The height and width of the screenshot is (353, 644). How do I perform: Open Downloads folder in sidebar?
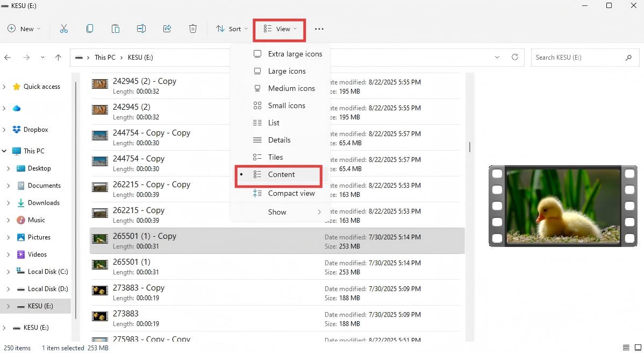(x=44, y=203)
